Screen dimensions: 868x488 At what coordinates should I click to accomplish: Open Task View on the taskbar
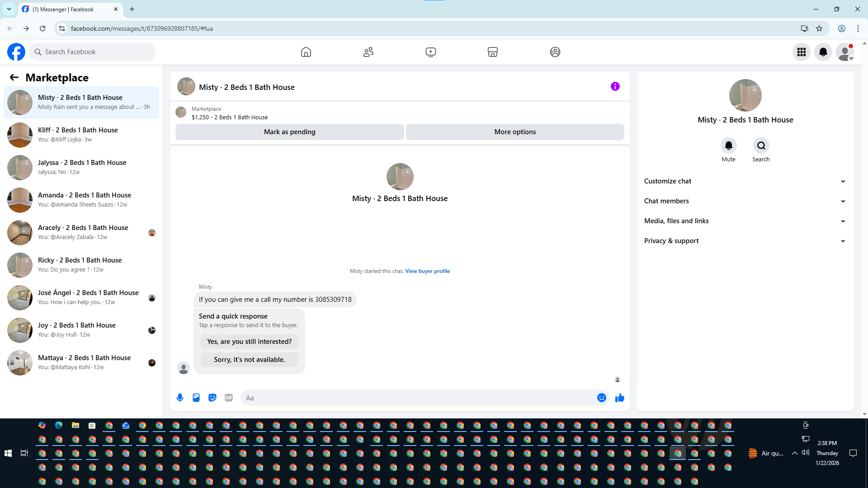pos(24,453)
